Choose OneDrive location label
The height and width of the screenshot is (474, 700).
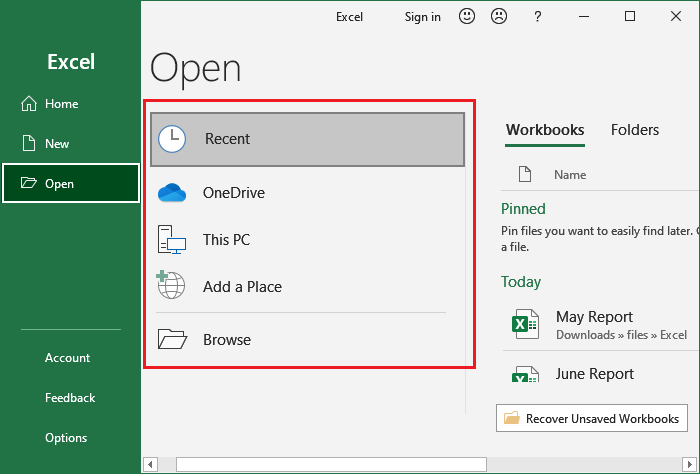pyautogui.click(x=233, y=193)
